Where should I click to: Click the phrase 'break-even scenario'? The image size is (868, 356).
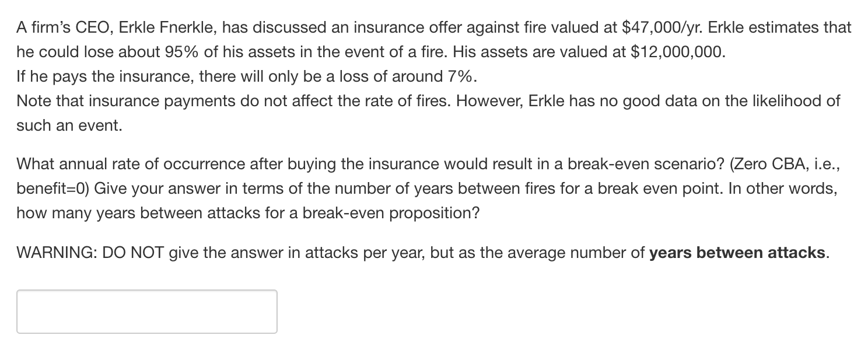click(x=644, y=164)
